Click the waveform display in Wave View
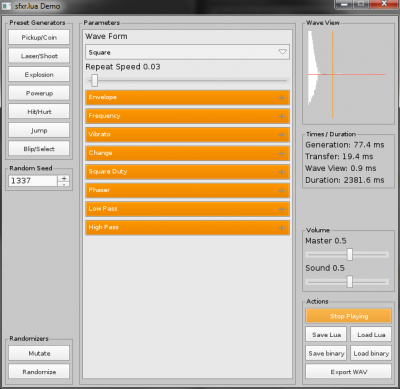Screen dimensions: 400x389 pyautogui.click(x=348, y=74)
